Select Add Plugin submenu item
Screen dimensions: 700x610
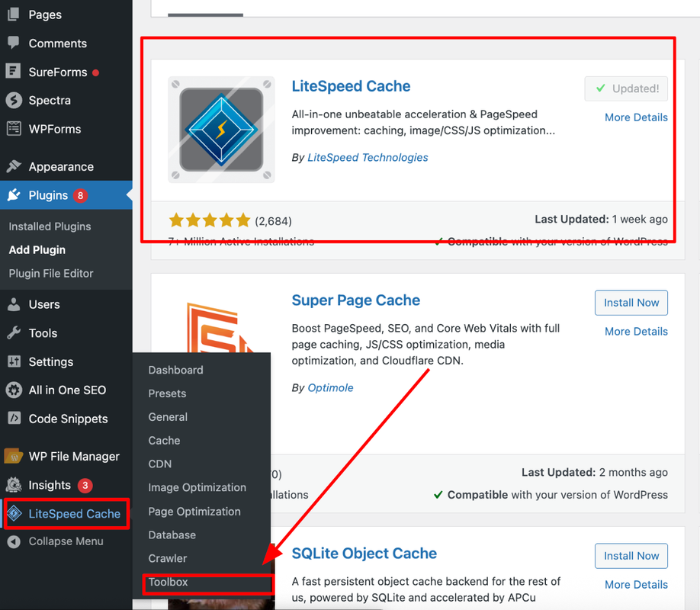pos(37,249)
